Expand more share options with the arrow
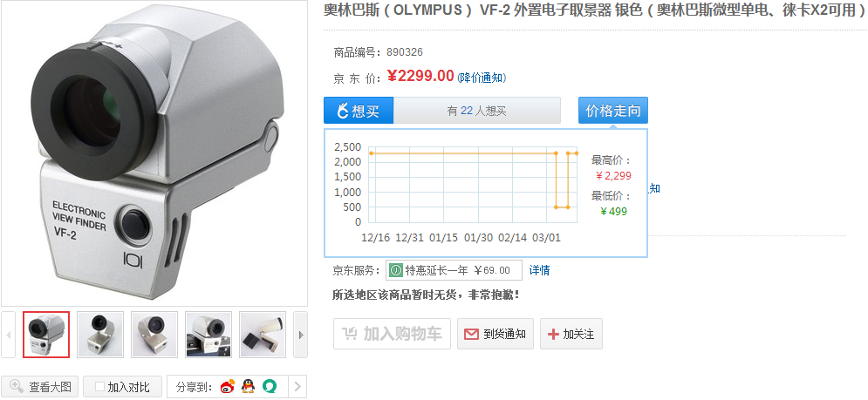The height and width of the screenshot is (400, 868). (x=297, y=386)
